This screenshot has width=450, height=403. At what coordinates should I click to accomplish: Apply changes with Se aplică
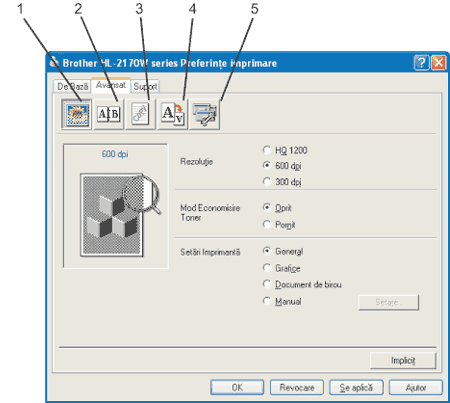[356, 388]
